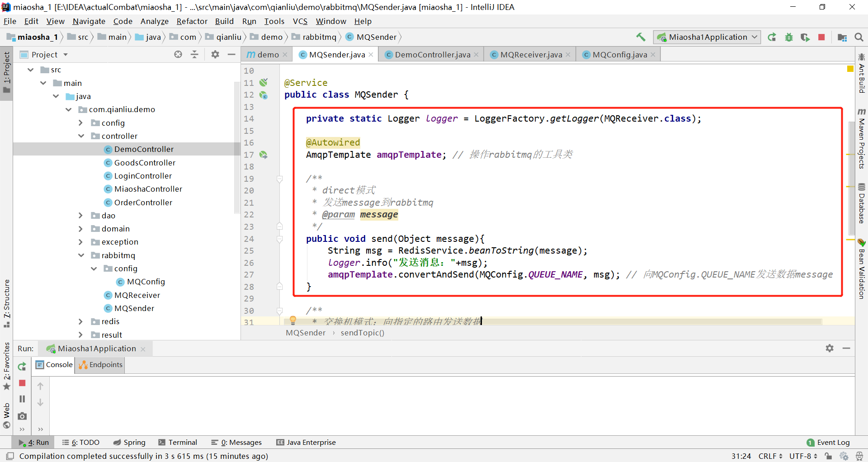The image size is (868, 462).
Task: Toggle the method fold marker at line 24
Action: coord(280,239)
